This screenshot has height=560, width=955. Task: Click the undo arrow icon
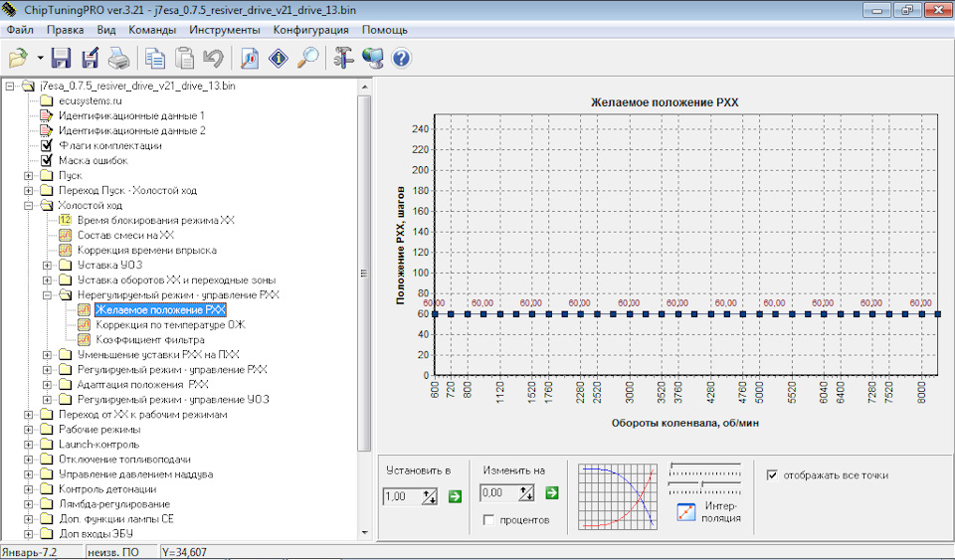[212, 58]
